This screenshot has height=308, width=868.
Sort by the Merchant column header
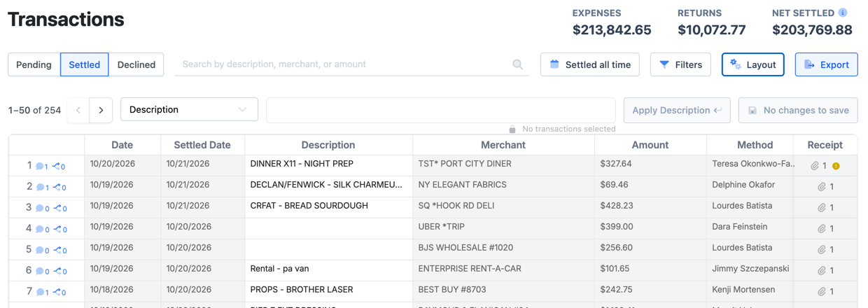[503, 145]
